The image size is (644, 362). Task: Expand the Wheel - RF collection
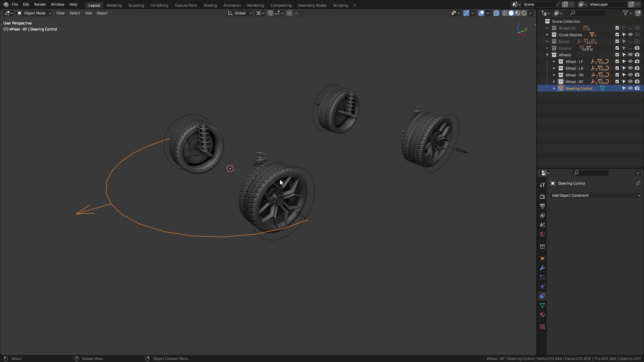click(554, 82)
